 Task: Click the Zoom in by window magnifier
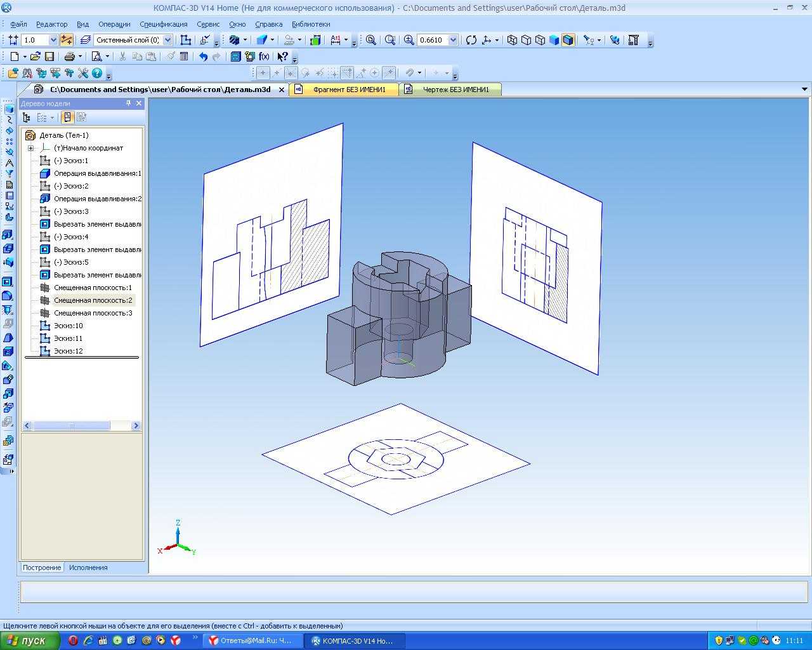[x=371, y=40]
